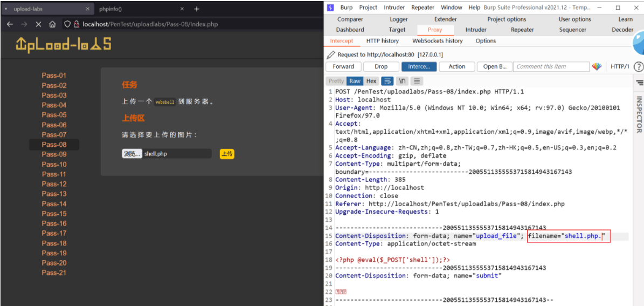Switch editor to Raw view
This screenshot has width=644, height=306.
click(x=355, y=81)
